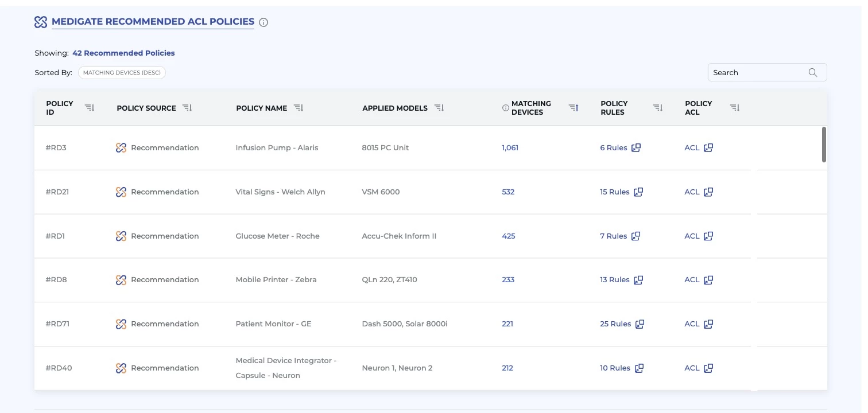Open the 42 Recommended Policies link

pyautogui.click(x=123, y=53)
